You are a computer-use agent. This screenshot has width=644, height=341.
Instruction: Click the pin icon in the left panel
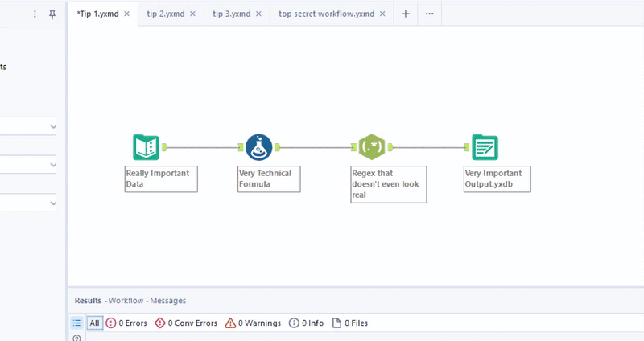52,14
